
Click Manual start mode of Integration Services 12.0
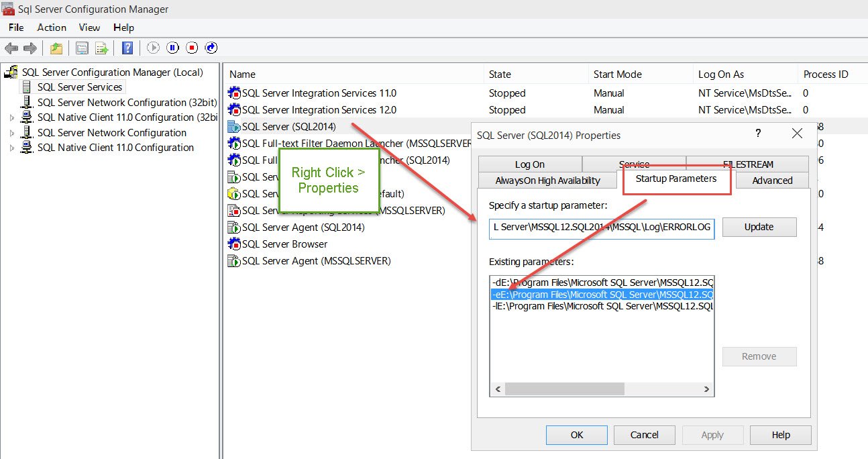point(609,110)
